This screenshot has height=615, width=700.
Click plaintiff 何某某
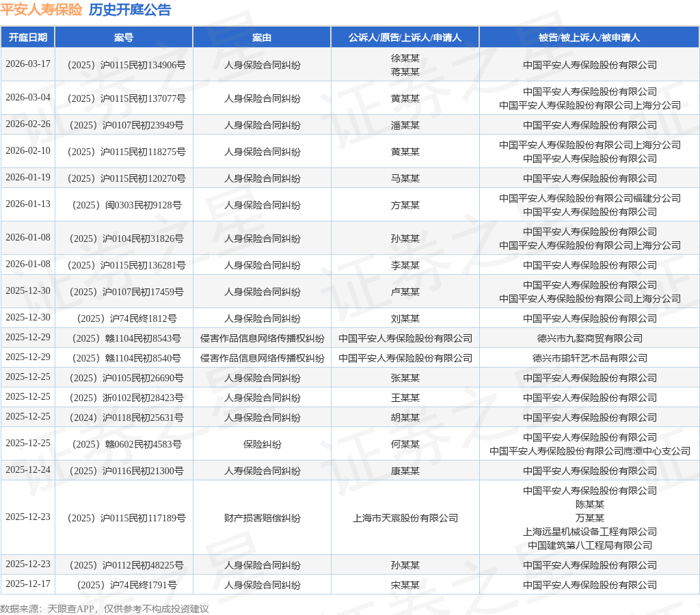click(405, 445)
